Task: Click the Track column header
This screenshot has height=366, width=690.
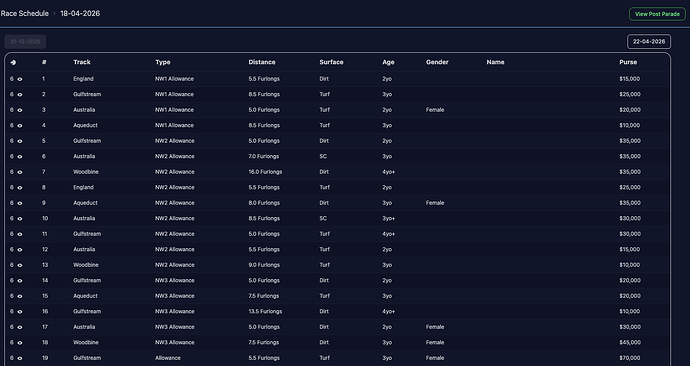Action: pyautogui.click(x=82, y=62)
